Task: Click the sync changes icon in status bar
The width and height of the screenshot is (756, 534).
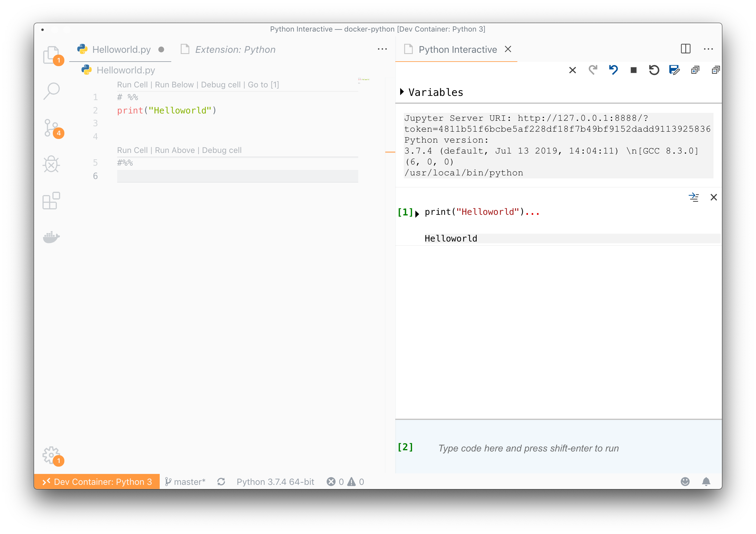Action: 221,481
